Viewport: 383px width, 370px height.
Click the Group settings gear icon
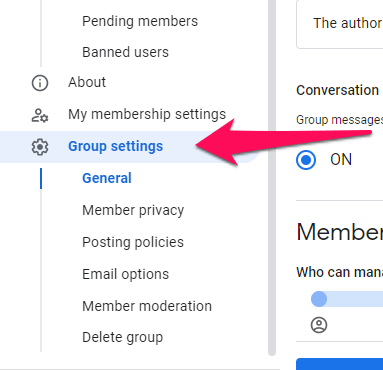pos(40,147)
